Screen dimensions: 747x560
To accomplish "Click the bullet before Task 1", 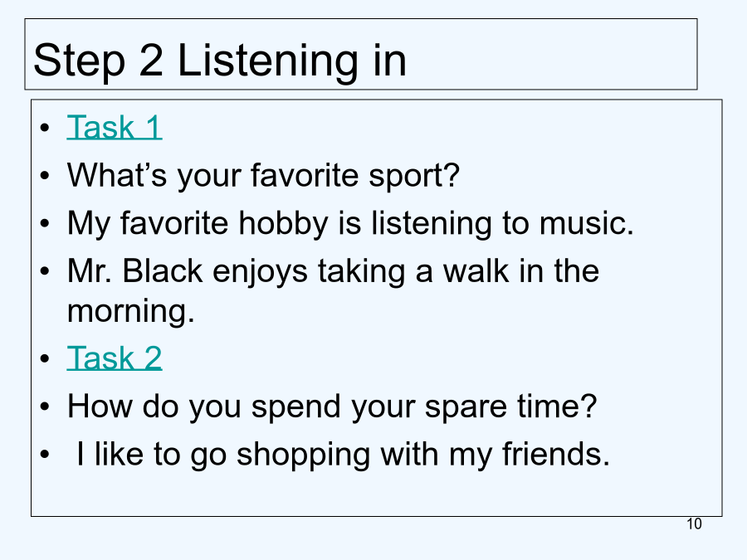I will pyautogui.click(x=45, y=128).
